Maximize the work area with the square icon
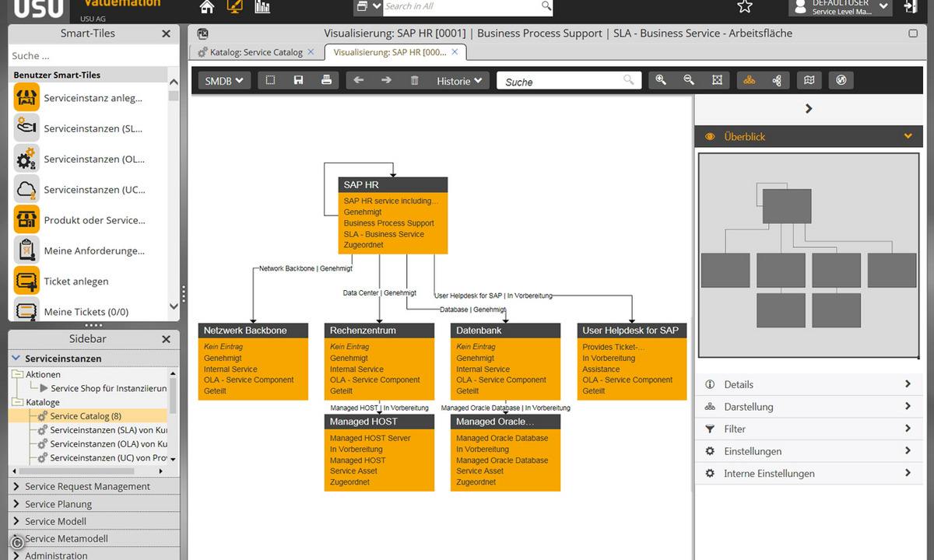The image size is (934, 560). tap(913, 33)
